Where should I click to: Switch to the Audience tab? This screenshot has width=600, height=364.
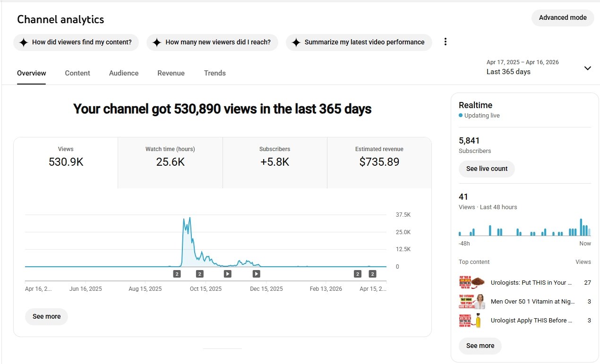[124, 73]
